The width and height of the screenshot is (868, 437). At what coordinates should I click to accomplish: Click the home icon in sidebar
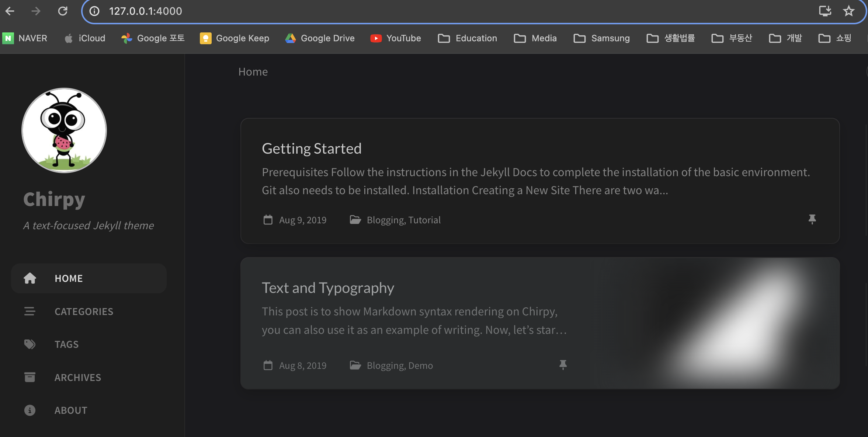[x=30, y=278]
